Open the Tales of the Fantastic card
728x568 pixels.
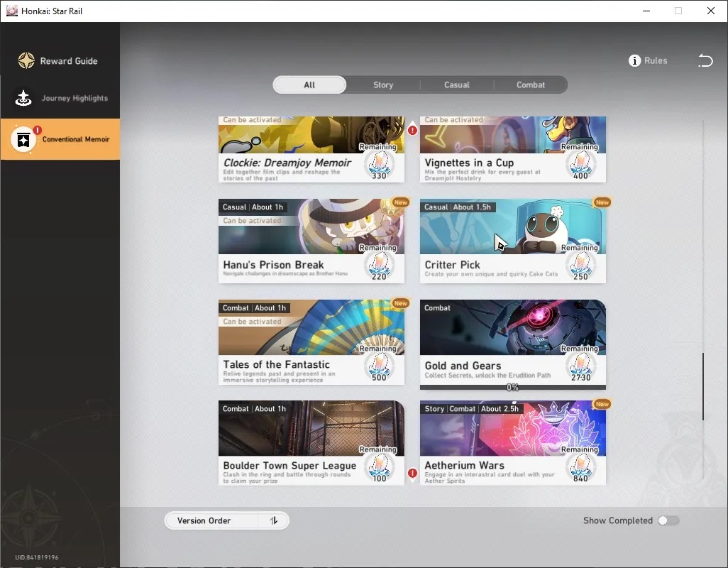click(x=311, y=342)
